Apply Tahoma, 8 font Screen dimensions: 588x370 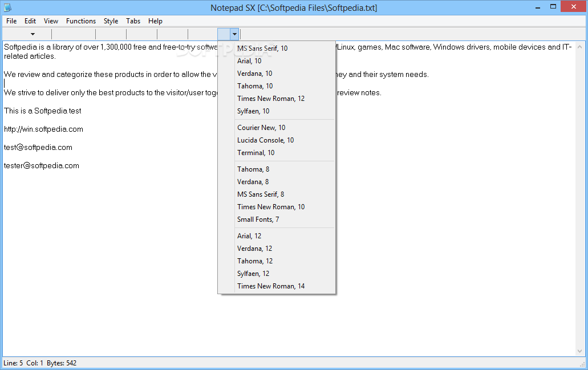click(x=277, y=169)
